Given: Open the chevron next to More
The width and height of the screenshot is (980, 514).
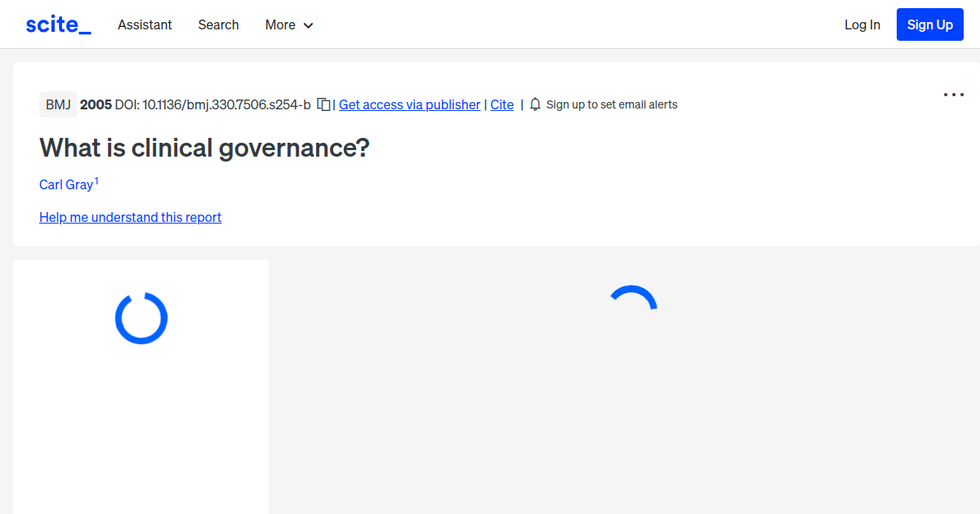Looking at the screenshot, I should tap(310, 25).
